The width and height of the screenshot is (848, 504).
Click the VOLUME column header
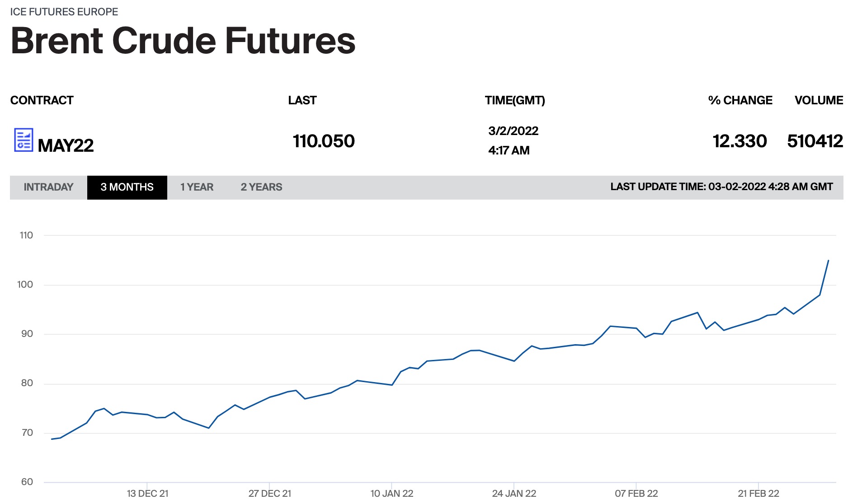[819, 100]
